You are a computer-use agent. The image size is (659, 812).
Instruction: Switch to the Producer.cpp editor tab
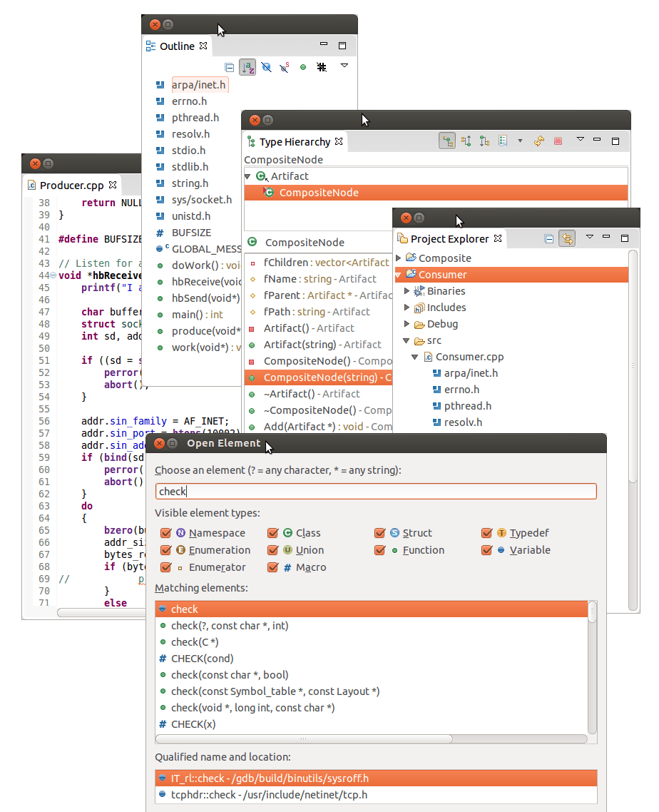coord(71,186)
